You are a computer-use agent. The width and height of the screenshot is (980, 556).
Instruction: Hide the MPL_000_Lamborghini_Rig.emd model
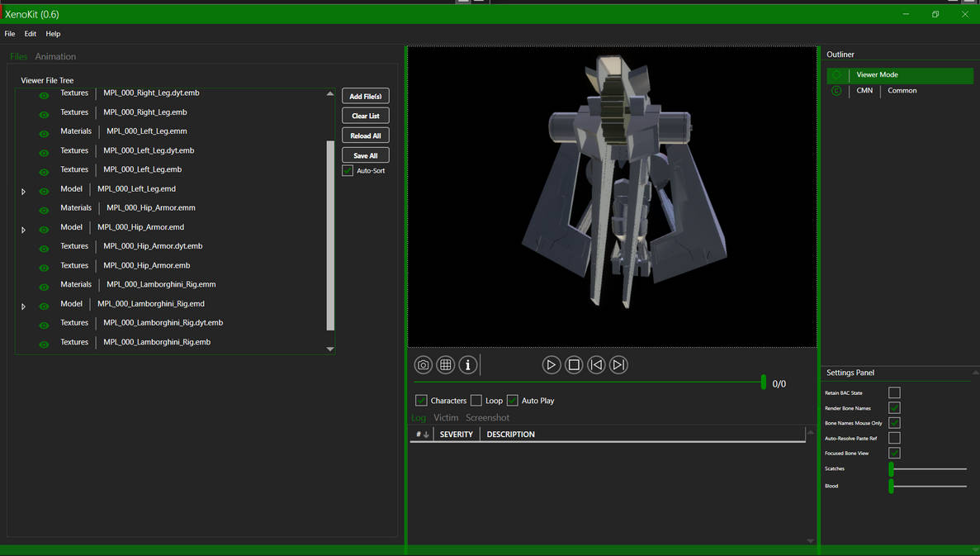pos(44,307)
